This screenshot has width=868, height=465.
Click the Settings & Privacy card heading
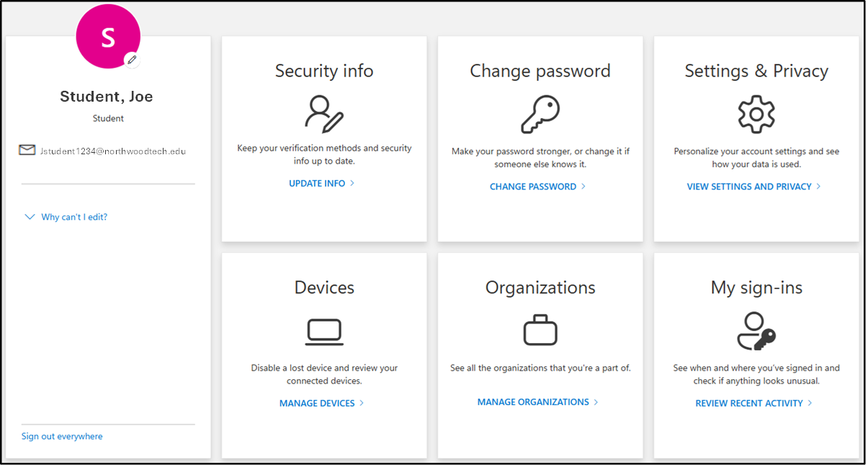[x=756, y=71]
